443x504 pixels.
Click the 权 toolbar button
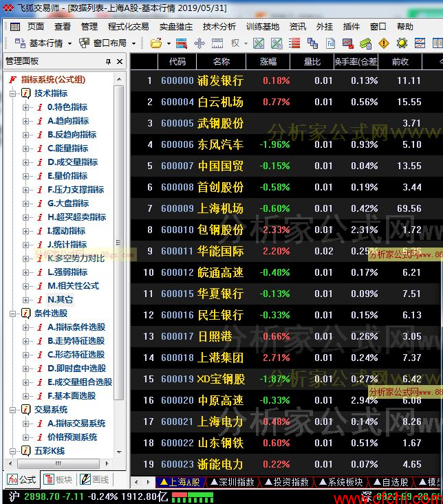tap(235, 43)
